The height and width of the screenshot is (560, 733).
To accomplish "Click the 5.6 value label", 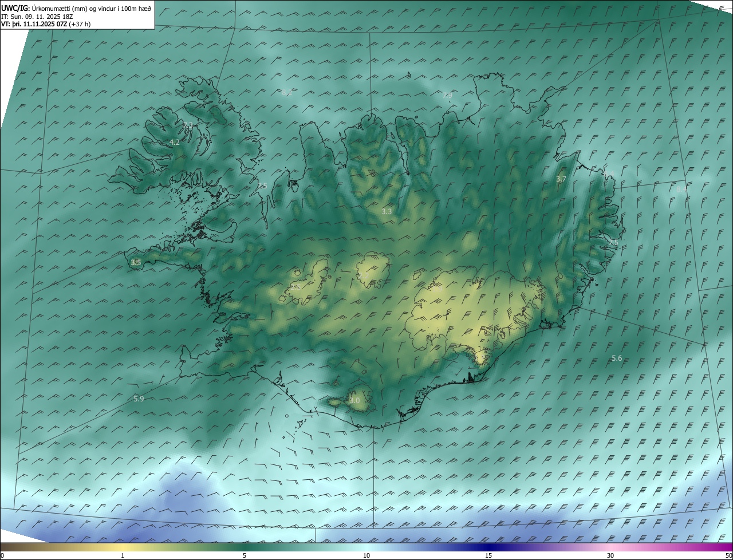I will pyautogui.click(x=617, y=358).
